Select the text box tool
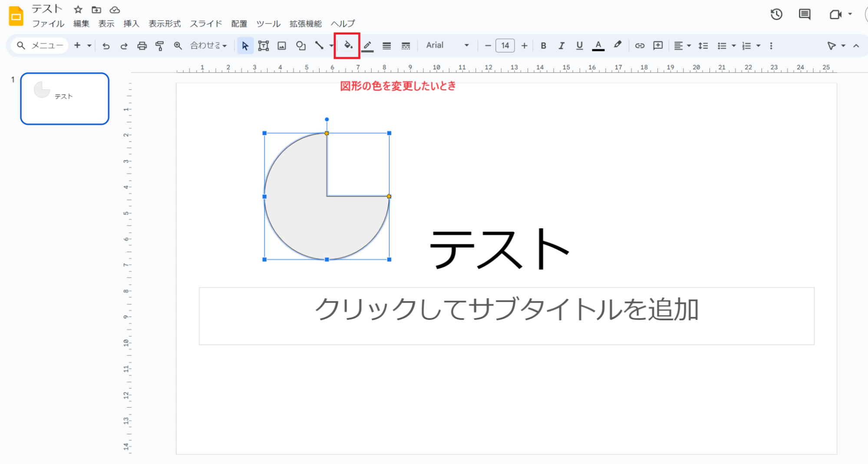Screen dimensions: 868x464 tap(263, 46)
